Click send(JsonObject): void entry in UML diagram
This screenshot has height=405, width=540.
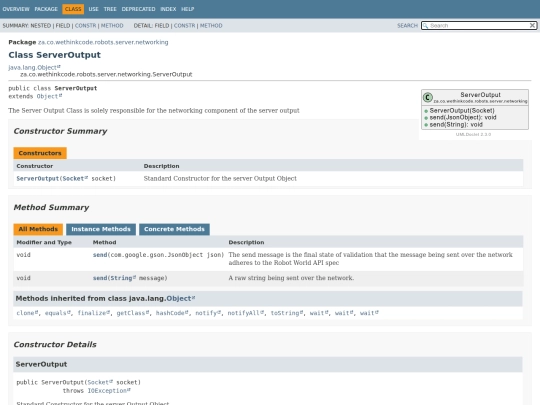click(463, 117)
